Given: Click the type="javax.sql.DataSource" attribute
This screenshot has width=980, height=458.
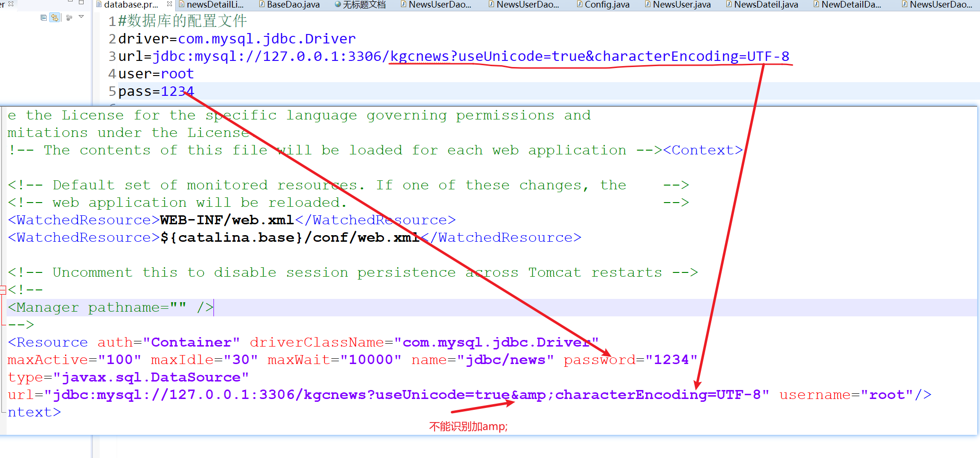Looking at the screenshot, I should tap(128, 377).
